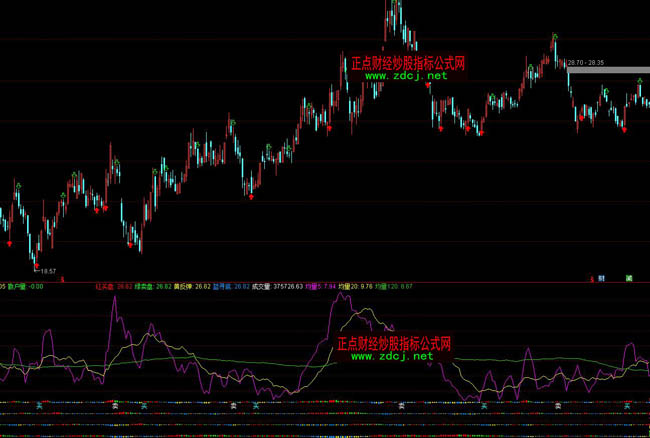Open the upper www.zdcj.net link
This screenshot has width=650, height=438.
405,76
